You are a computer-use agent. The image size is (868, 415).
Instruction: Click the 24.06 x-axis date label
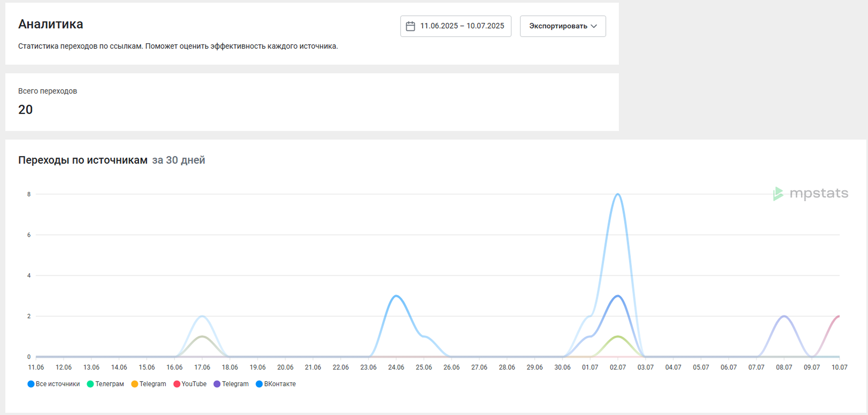[x=396, y=367]
